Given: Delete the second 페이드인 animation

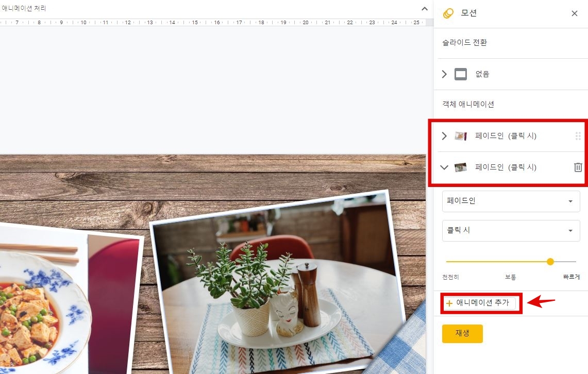Looking at the screenshot, I should [578, 167].
